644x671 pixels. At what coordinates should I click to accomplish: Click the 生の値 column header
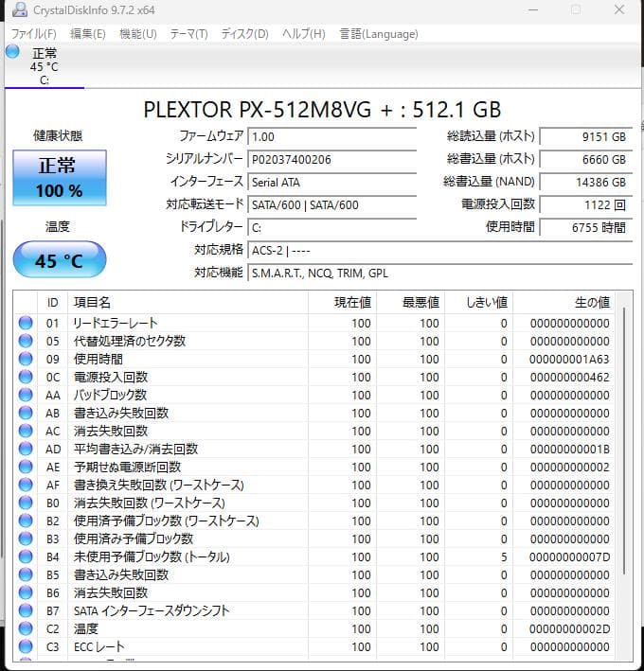coord(563,303)
